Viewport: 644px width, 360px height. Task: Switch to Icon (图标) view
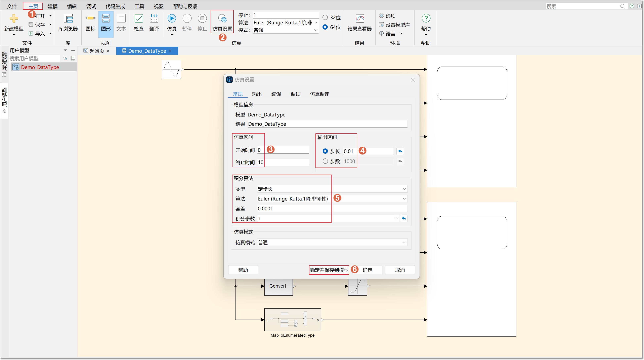[90, 19]
